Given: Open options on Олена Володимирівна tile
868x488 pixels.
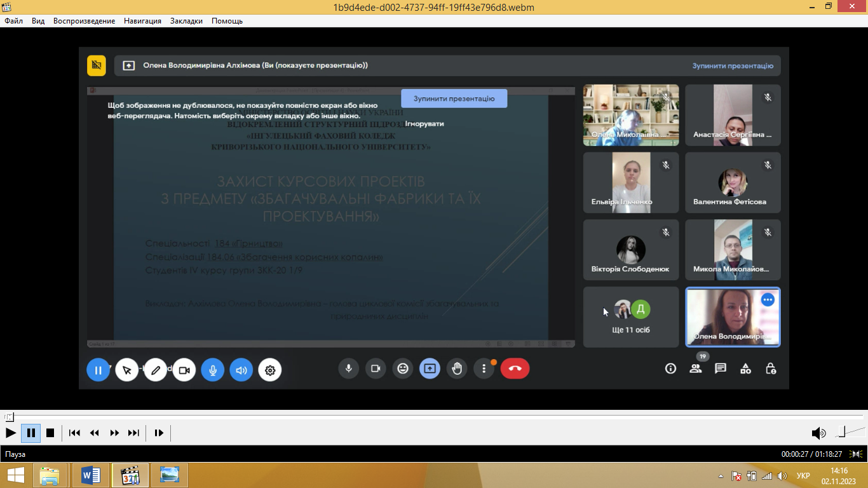Looking at the screenshot, I should (x=768, y=300).
